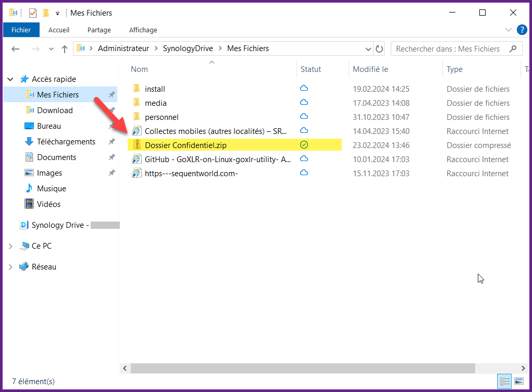
Task: Switch to large icons view layout
Action: pos(519,382)
